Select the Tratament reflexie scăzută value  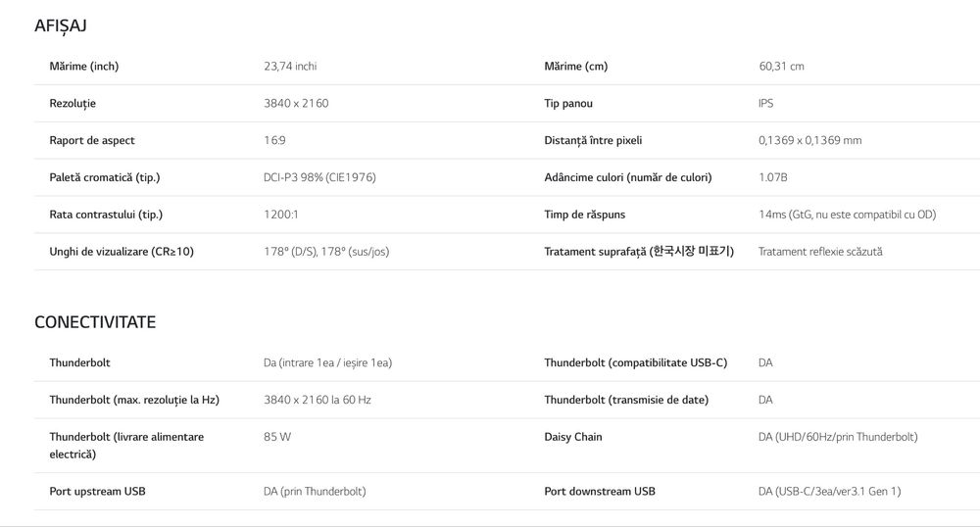820,252
